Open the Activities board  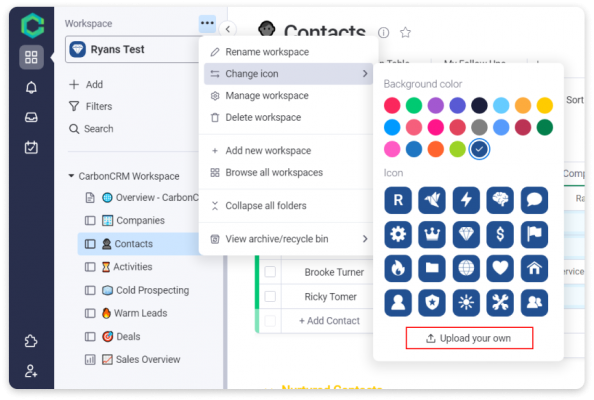pos(133,267)
